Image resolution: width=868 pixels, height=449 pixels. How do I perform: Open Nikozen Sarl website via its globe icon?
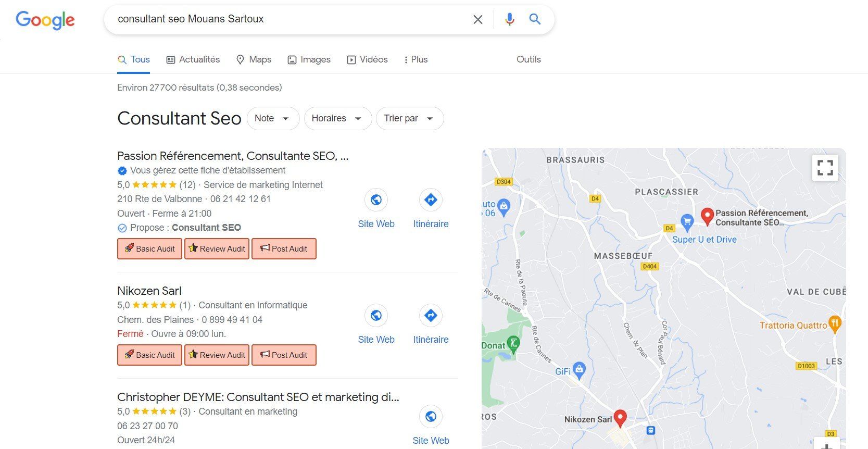tap(376, 315)
